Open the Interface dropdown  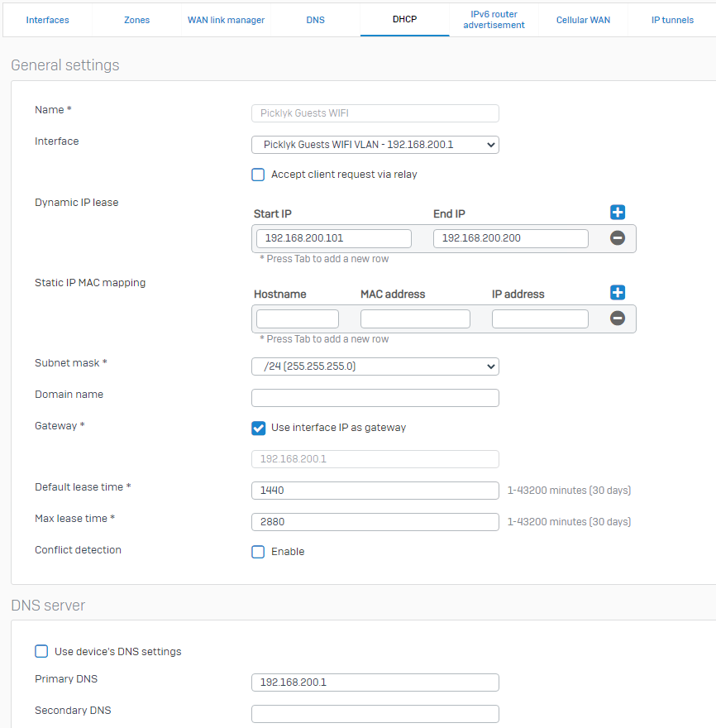click(x=375, y=145)
